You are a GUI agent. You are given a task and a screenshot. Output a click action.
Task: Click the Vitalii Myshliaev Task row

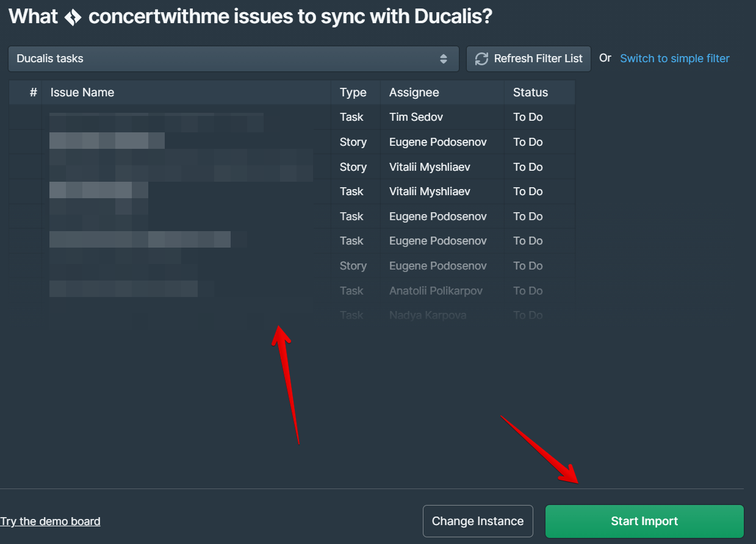click(x=430, y=191)
